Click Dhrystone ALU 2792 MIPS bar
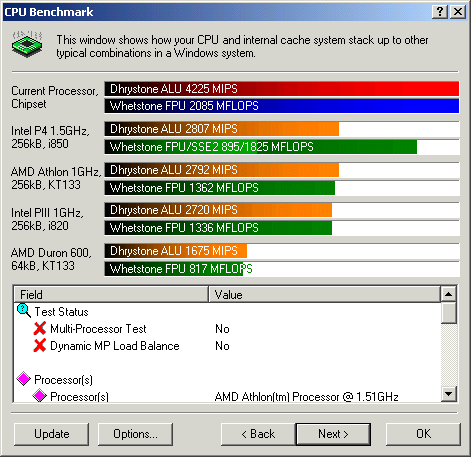471x457 pixels. point(222,170)
